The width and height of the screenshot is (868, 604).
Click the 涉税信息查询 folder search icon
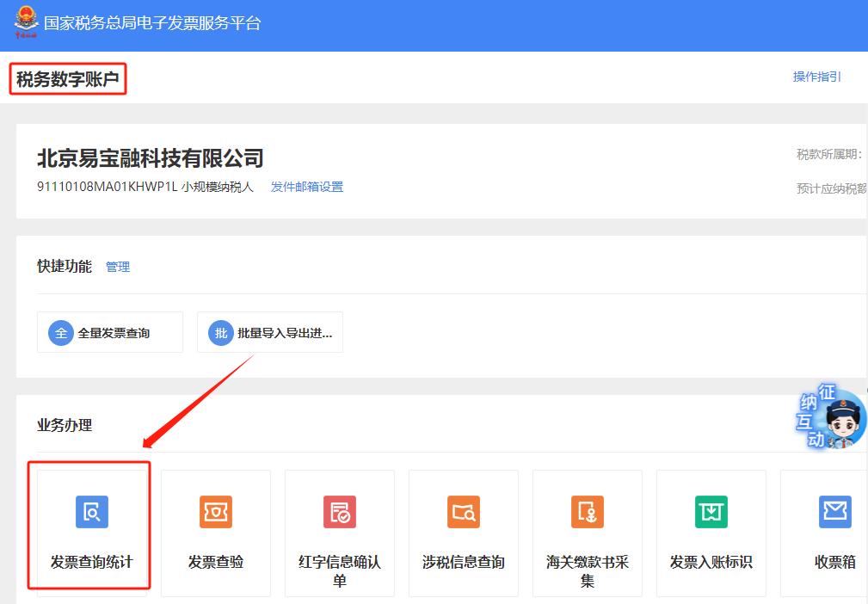[463, 512]
